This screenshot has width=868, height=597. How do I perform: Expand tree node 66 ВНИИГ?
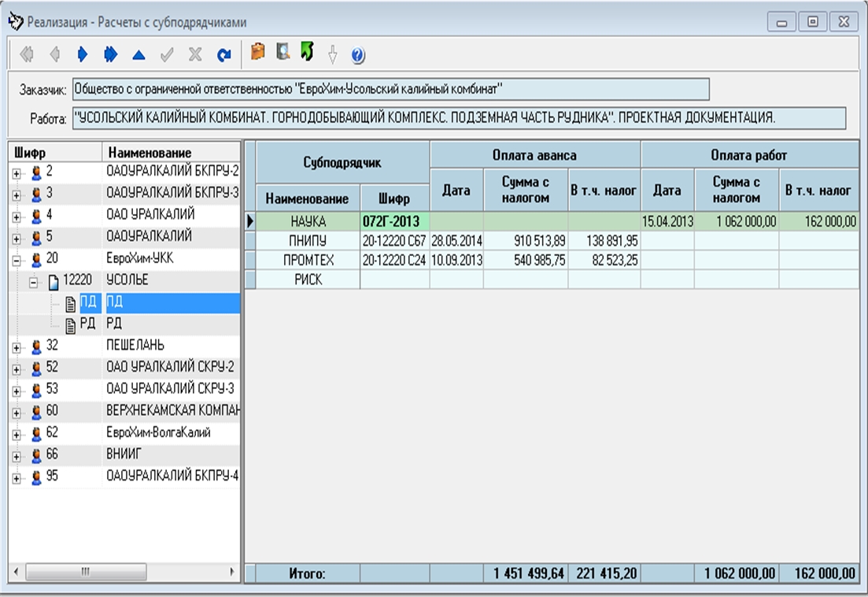pos(17,457)
